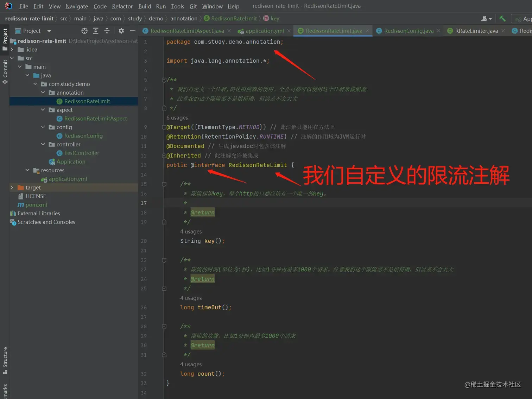Select application.yml under resources

pos(68,179)
